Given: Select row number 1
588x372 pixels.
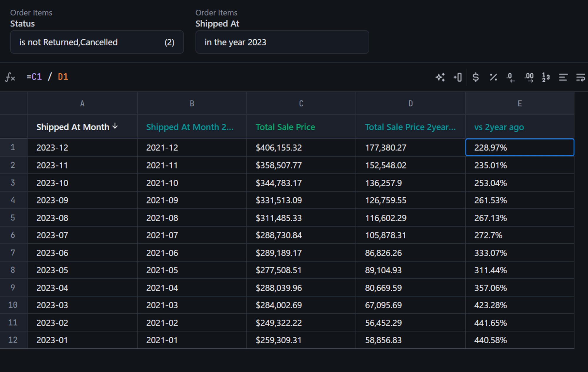Looking at the screenshot, I should [13, 147].
